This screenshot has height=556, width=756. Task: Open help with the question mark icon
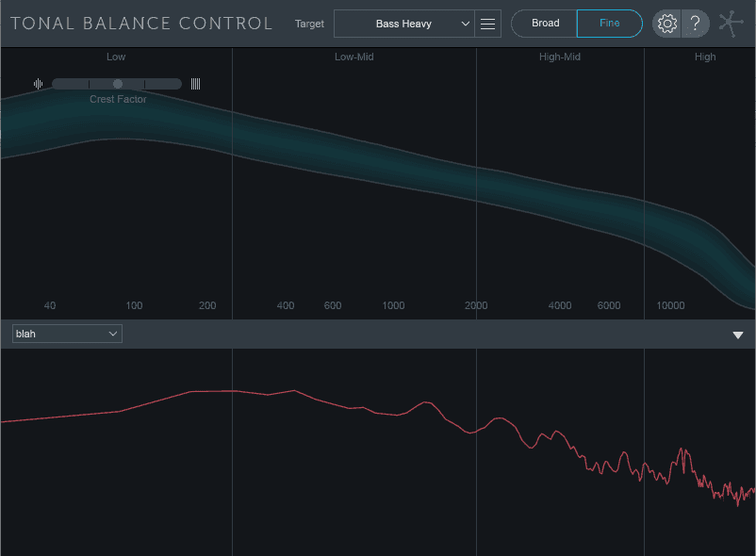(x=696, y=24)
